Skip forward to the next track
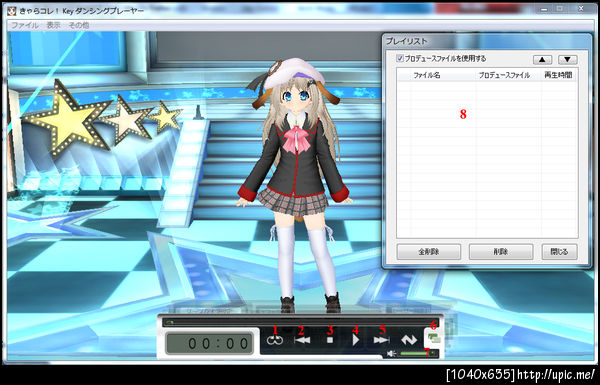Viewport: 600px width, 385px height. pos(382,340)
